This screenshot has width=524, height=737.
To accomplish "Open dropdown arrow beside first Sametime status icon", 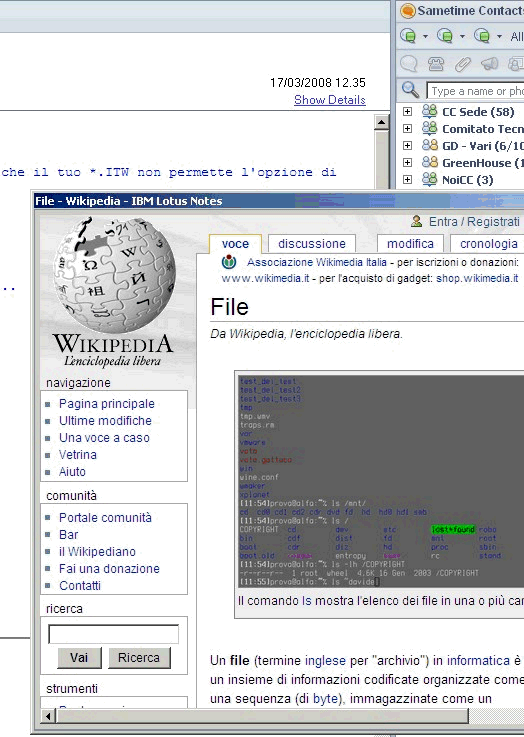I will 425,36.
